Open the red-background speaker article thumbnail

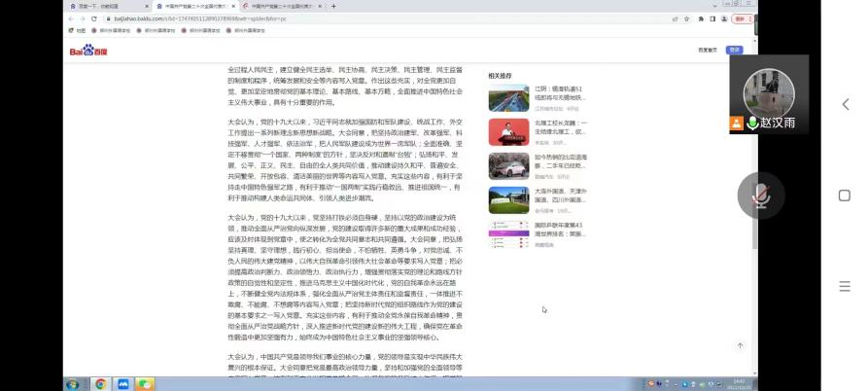point(508,132)
